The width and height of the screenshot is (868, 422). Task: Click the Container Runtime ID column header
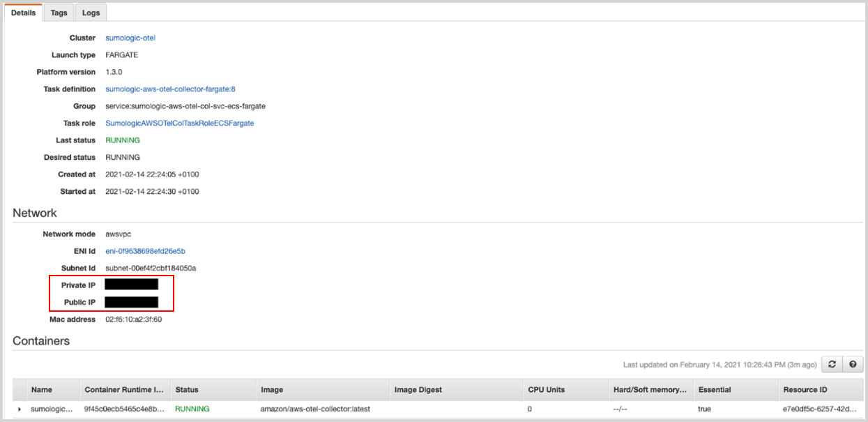(x=123, y=390)
